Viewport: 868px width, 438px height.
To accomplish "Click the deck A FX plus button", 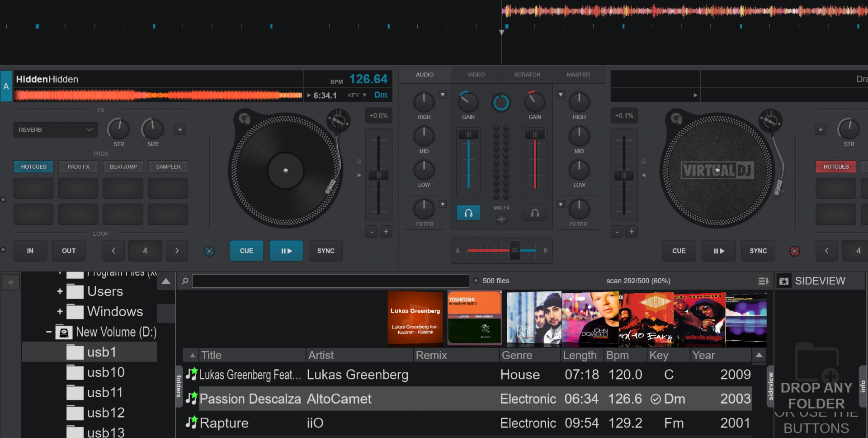I will [180, 130].
